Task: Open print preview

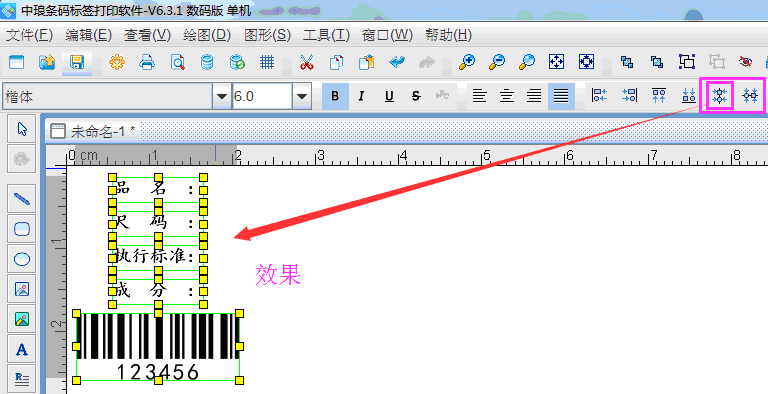Action: pos(177,62)
